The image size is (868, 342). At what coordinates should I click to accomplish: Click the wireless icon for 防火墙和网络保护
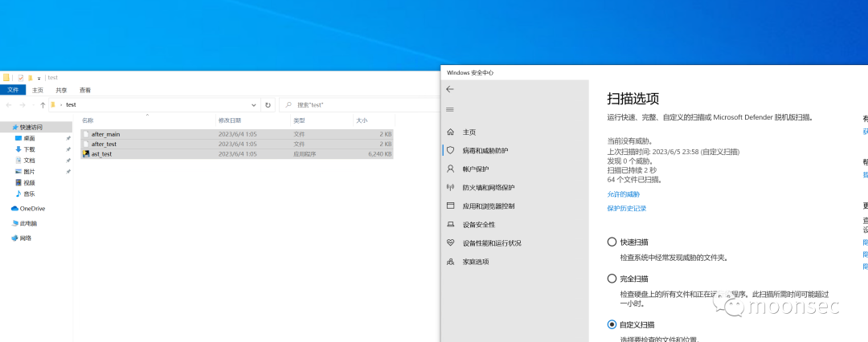pyautogui.click(x=450, y=187)
